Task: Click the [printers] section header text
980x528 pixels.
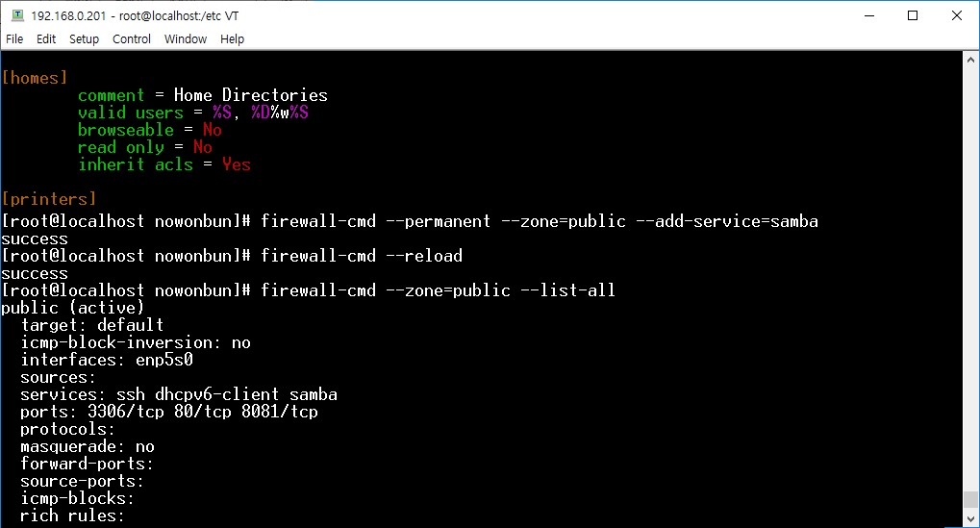Action: pyautogui.click(x=49, y=199)
